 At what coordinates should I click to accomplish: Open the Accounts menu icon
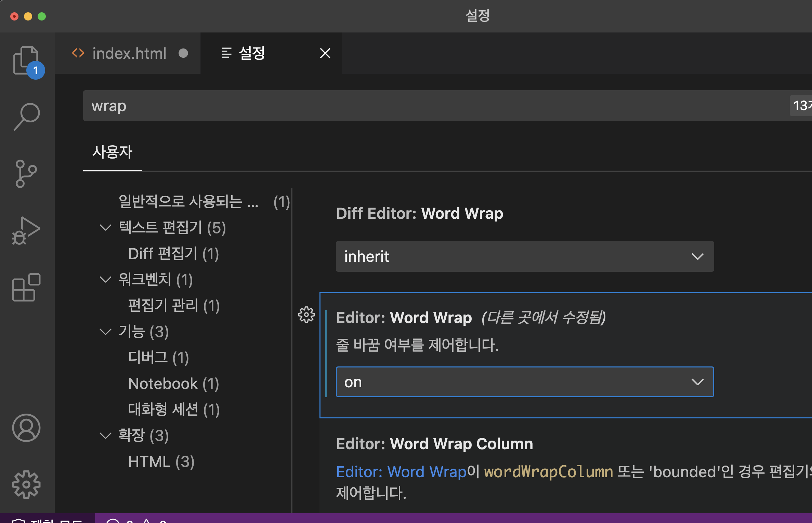coord(26,428)
